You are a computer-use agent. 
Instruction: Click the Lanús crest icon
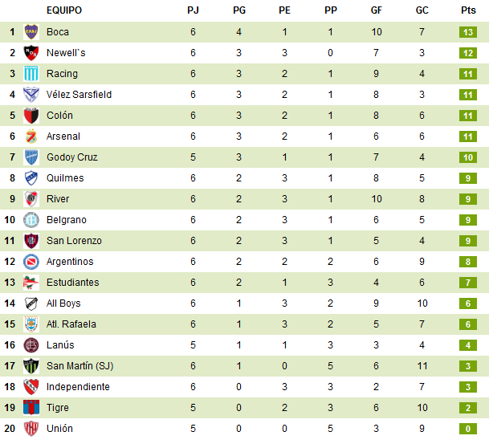click(x=31, y=345)
